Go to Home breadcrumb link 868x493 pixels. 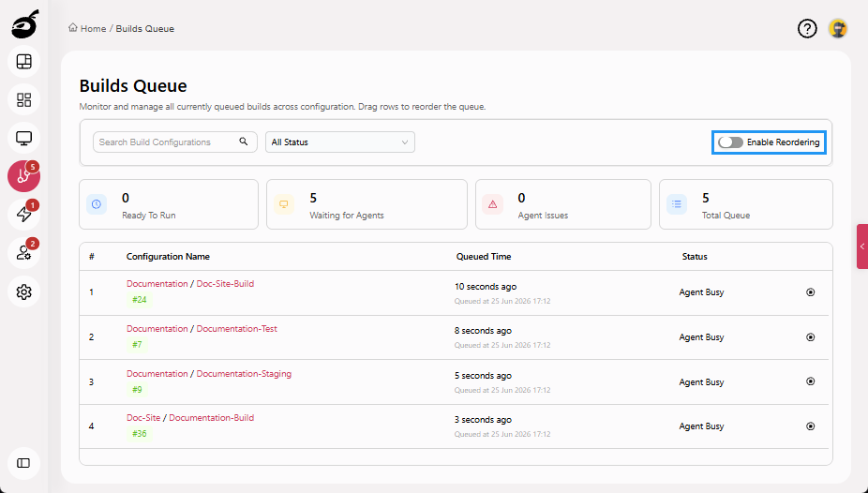[x=93, y=29]
